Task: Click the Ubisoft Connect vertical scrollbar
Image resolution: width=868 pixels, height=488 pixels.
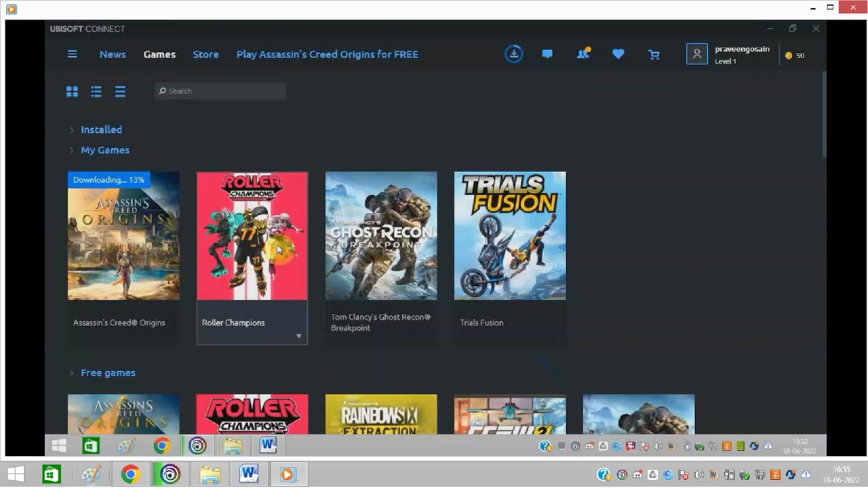Action: pos(824,114)
